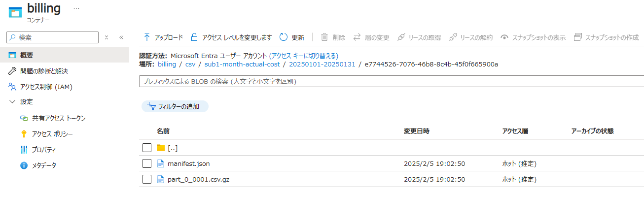The image size is (644, 223).
Task: Click the リースの取得 link icon
Action: pyautogui.click(x=401, y=37)
